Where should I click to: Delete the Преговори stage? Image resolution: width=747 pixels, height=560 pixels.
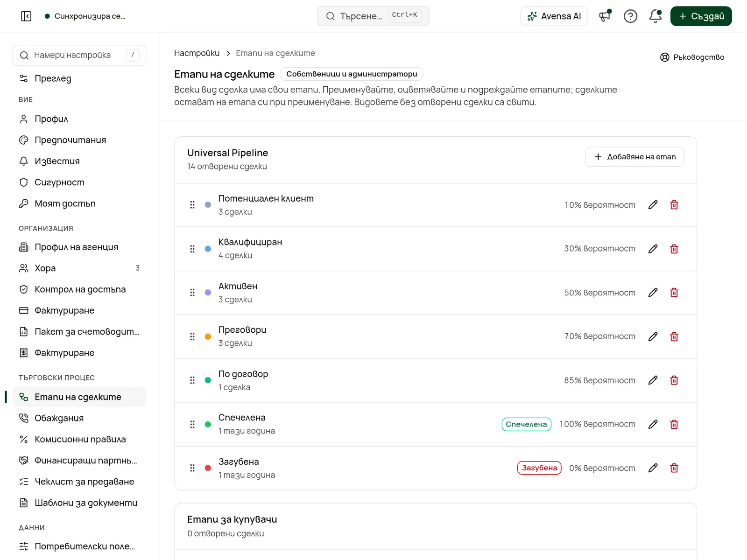coord(674,336)
